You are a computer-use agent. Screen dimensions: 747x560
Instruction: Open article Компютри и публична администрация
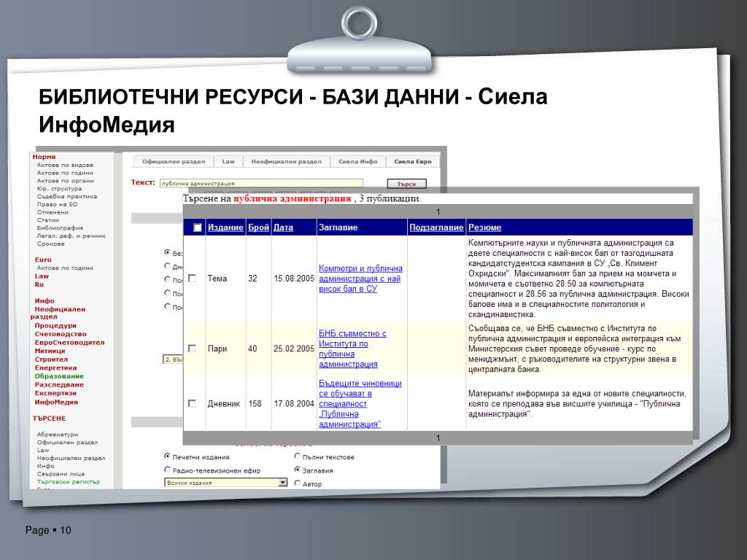[x=360, y=279]
